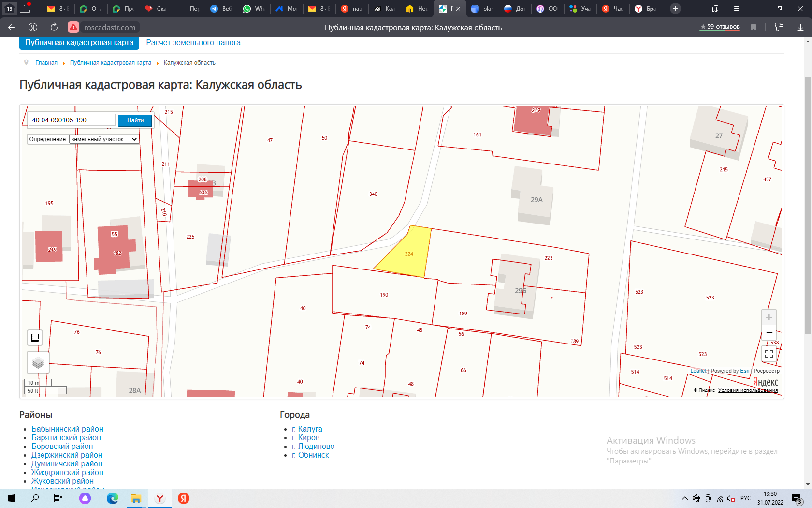812x508 pixels.
Task: Open Microsoft Edge from the taskbar
Action: click(112, 498)
